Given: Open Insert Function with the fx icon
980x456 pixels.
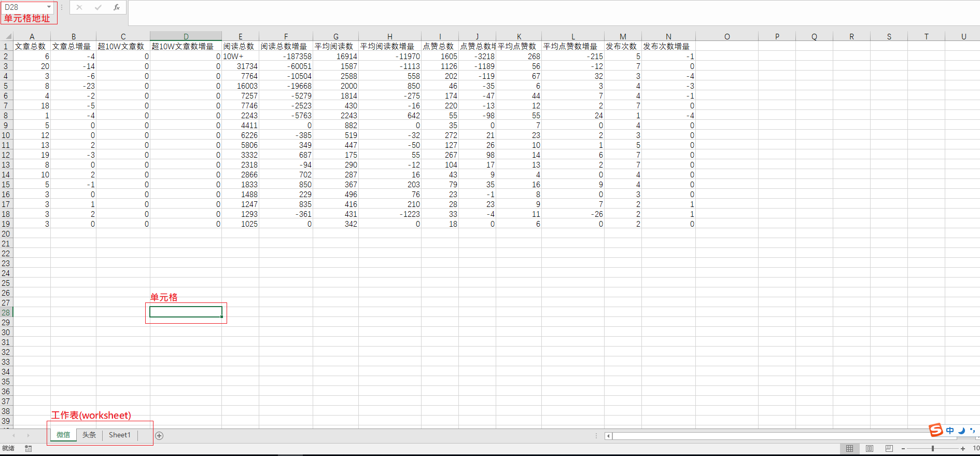Looking at the screenshot, I should coord(117,7).
